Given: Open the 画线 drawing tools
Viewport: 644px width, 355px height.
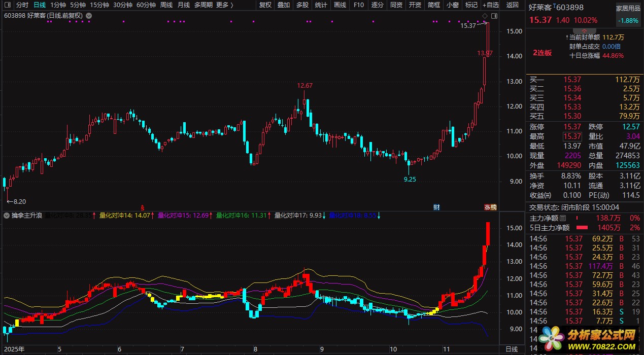Looking at the screenshot, I should [x=340, y=5].
